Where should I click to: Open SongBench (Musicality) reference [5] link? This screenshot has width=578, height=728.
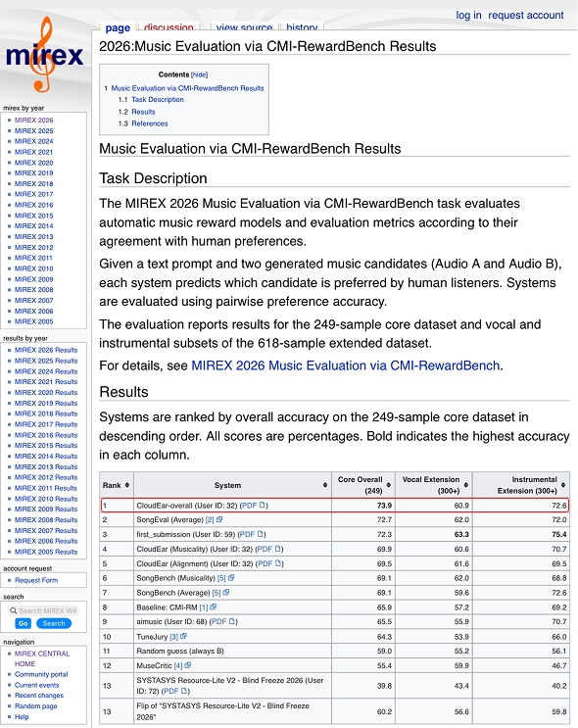pos(225,578)
